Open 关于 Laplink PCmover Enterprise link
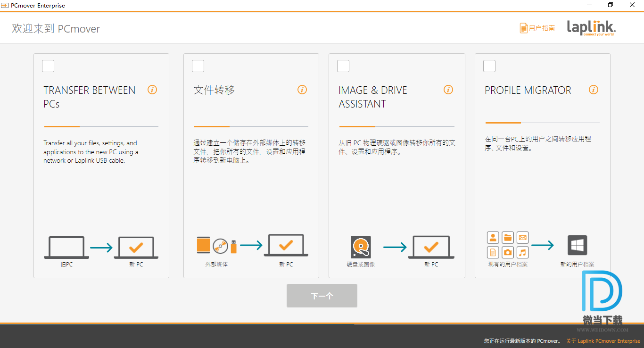 tap(603, 341)
